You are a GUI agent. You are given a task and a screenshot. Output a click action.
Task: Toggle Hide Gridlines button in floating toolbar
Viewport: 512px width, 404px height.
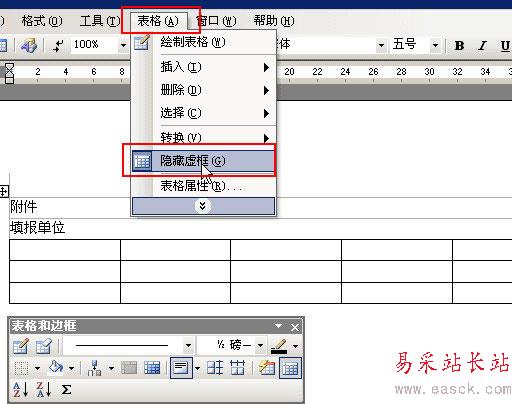point(290,368)
